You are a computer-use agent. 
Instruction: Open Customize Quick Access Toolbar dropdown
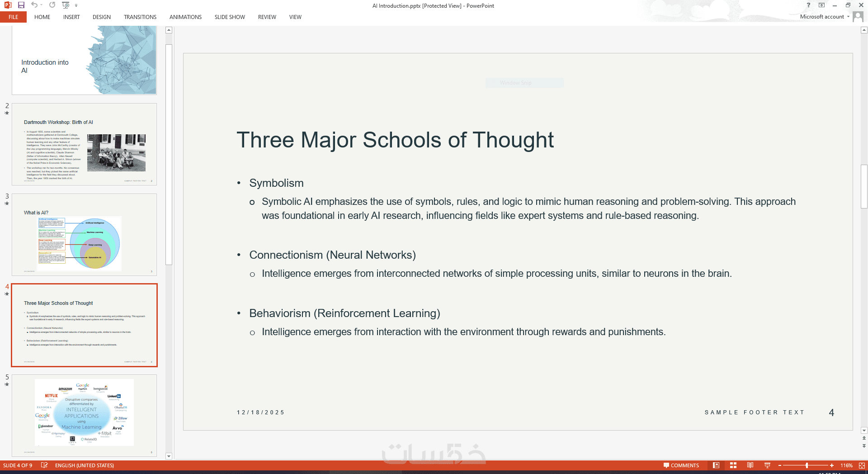click(76, 5)
